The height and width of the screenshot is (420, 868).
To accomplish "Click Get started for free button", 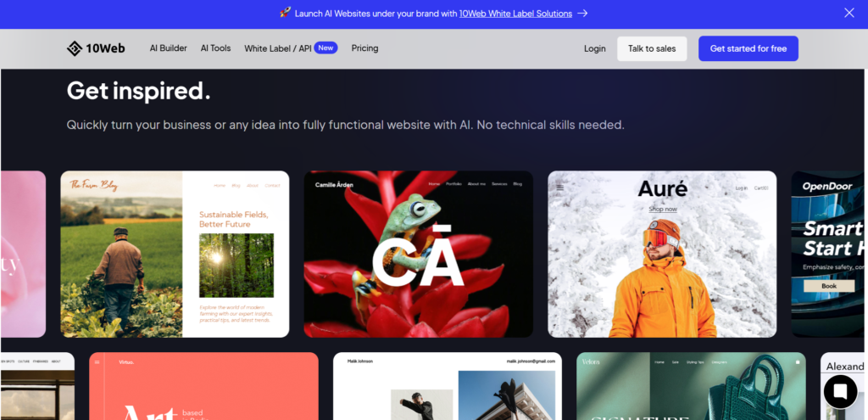I will click(748, 48).
